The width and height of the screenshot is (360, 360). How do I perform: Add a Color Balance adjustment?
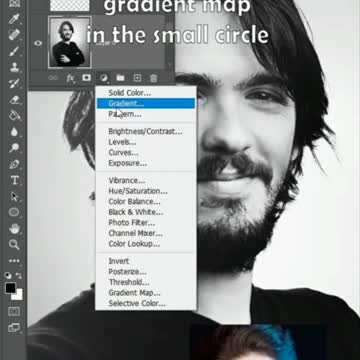pos(134,202)
